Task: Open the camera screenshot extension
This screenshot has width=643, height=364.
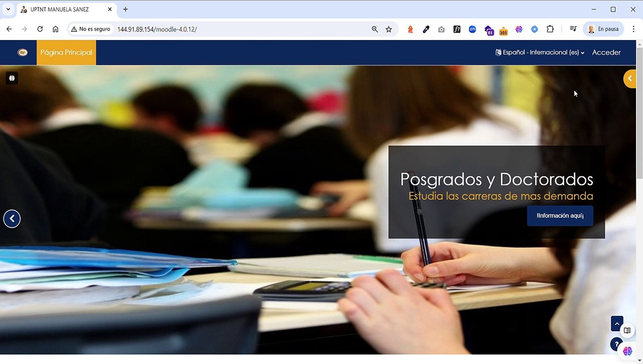Action: click(x=441, y=29)
